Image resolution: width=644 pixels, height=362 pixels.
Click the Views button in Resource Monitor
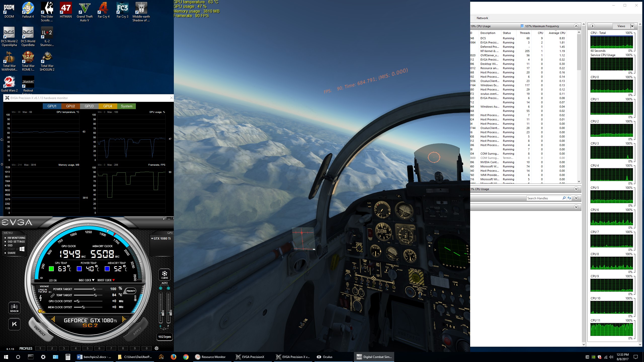point(621,26)
